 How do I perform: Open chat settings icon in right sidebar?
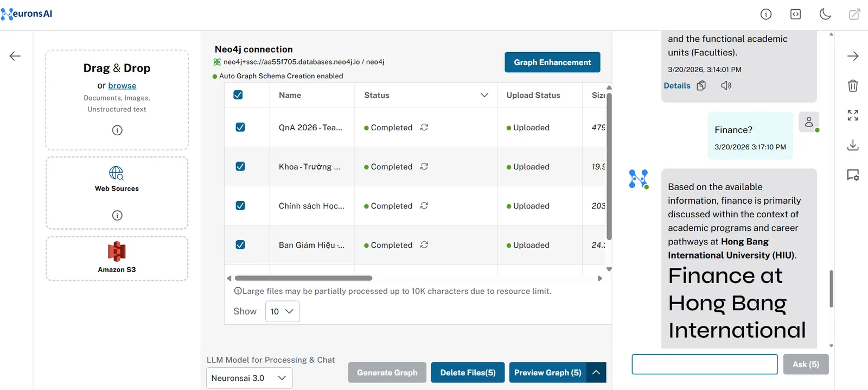[x=853, y=175]
